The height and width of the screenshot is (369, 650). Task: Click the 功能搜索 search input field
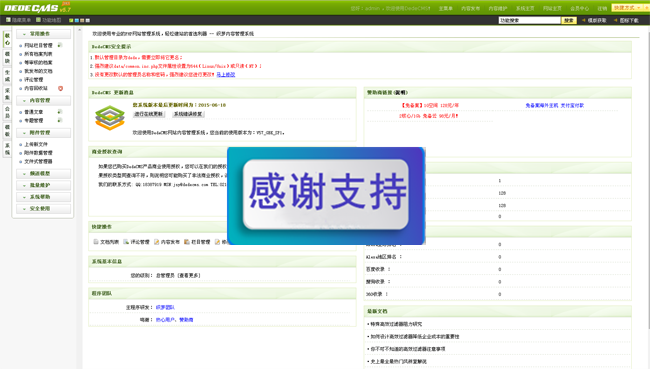point(529,20)
